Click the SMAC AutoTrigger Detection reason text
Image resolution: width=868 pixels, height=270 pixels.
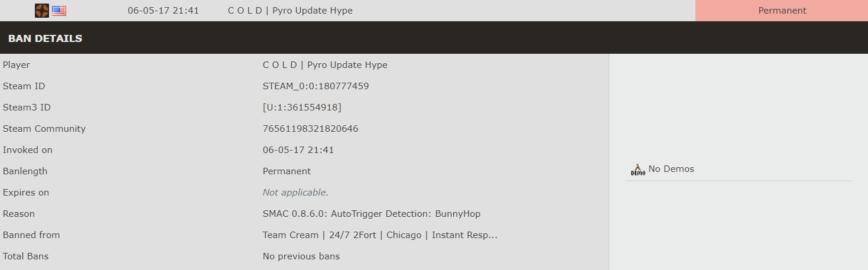point(372,214)
